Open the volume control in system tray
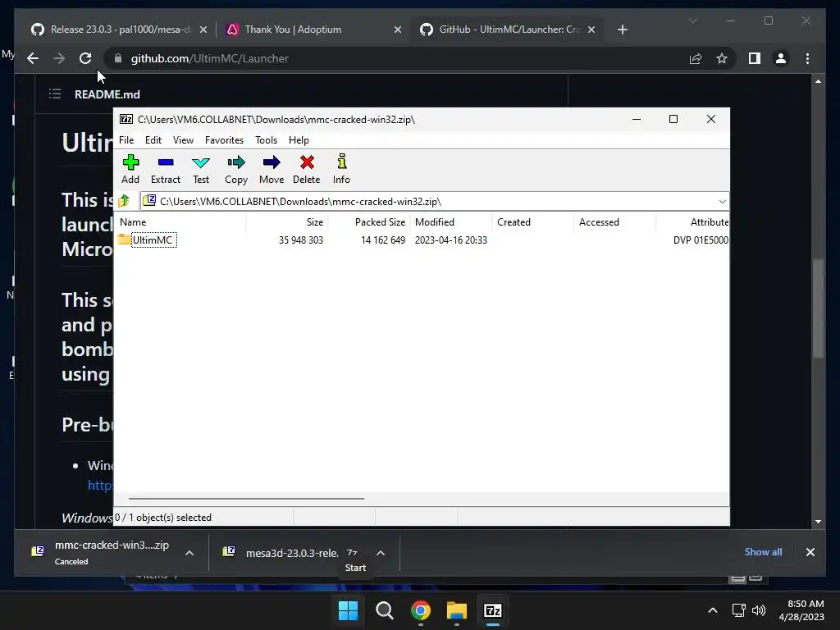Viewport: 840px width, 630px height. [759, 610]
